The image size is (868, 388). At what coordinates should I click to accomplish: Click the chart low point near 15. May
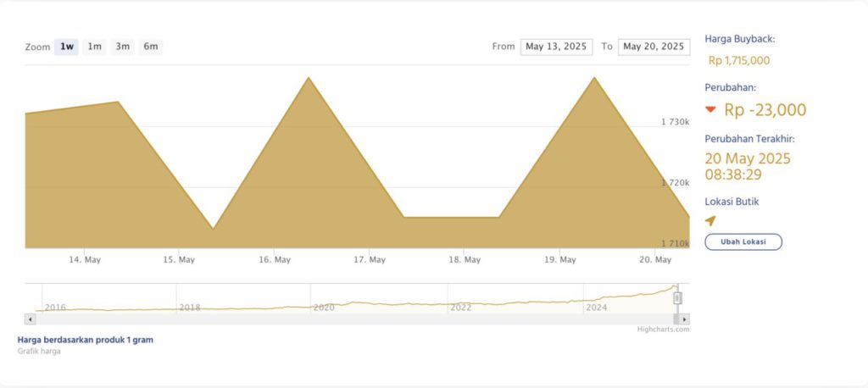tap(213, 228)
